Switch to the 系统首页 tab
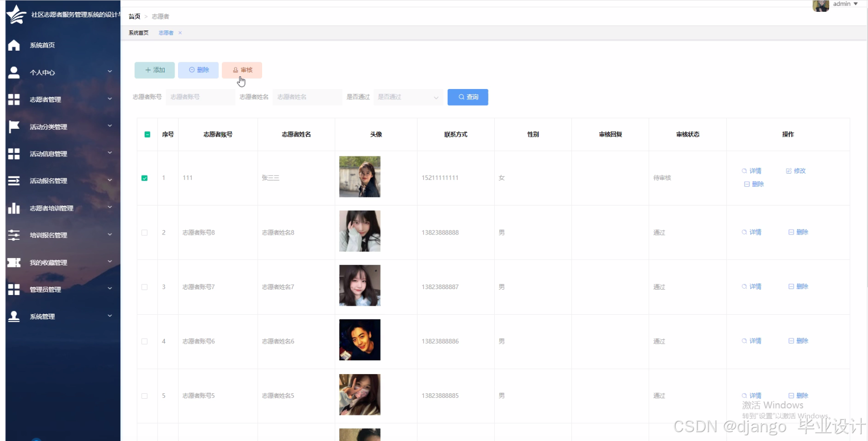Image resolution: width=868 pixels, height=441 pixels. pyautogui.click(x=139, y=33)
